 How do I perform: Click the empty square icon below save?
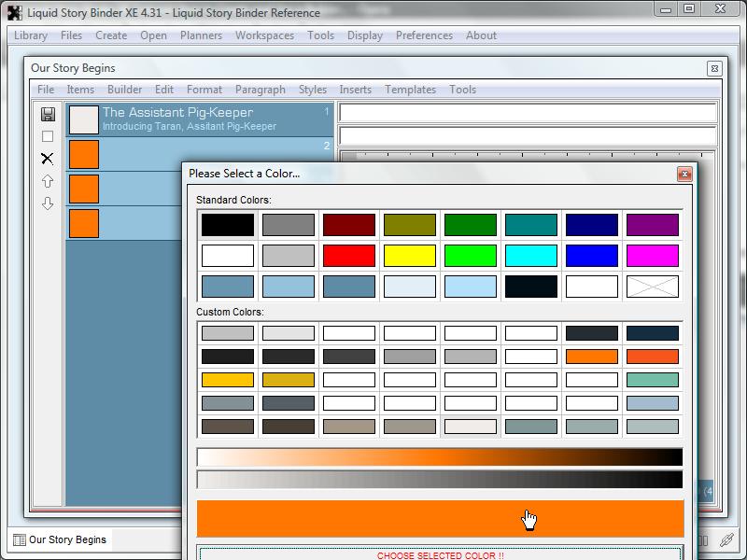point(48,136)
